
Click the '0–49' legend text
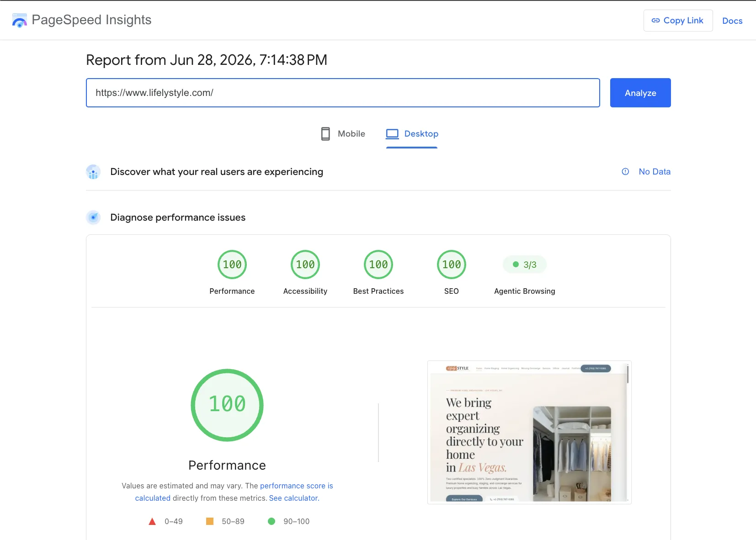[174, 521]
